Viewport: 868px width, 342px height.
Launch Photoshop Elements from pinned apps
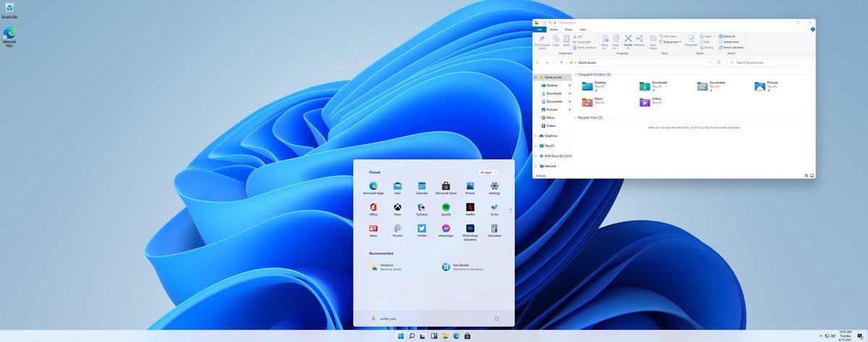(470, 229)
